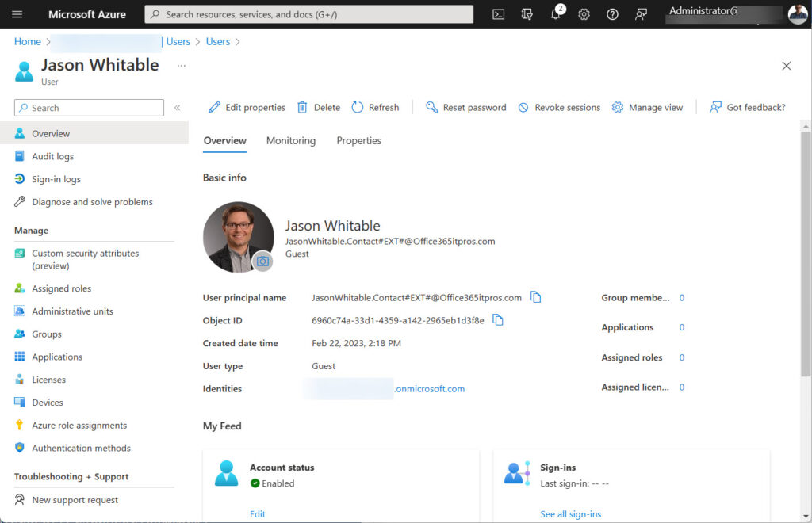The image size is (812, 523).
Task: Focus the sidebar Search field
Action: click(x=89, y=108)
